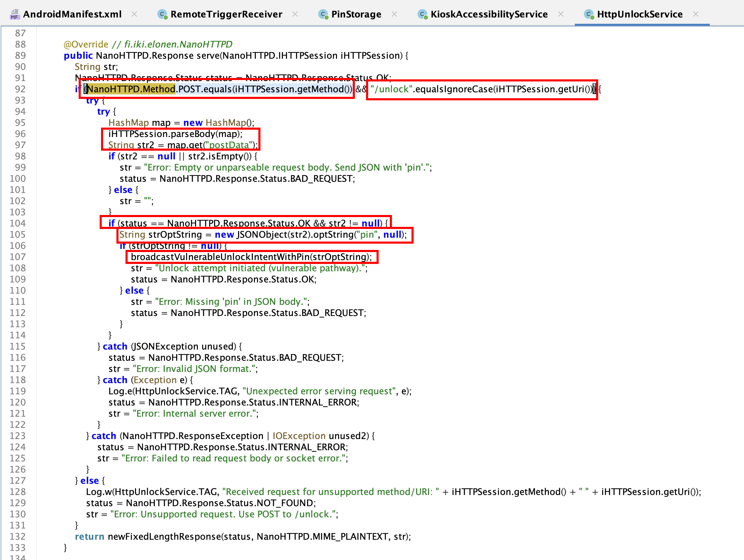744x560 pixels.
Task: Click 'str2.isEmpty()' on line 98
Action: point(220,156)
